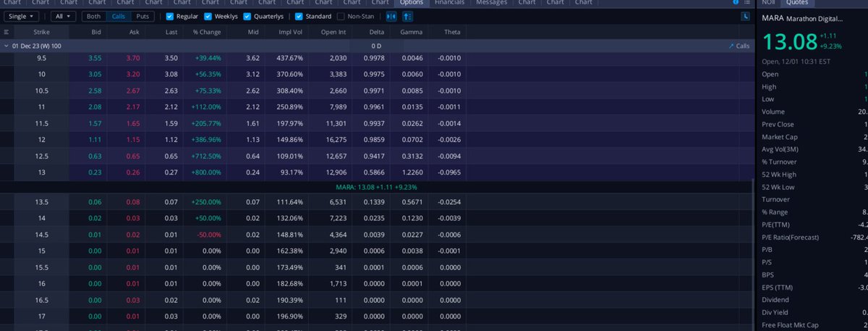
Task: Click the 0.08 ask on 13.5 strike
Action: [x=132, y=201]
